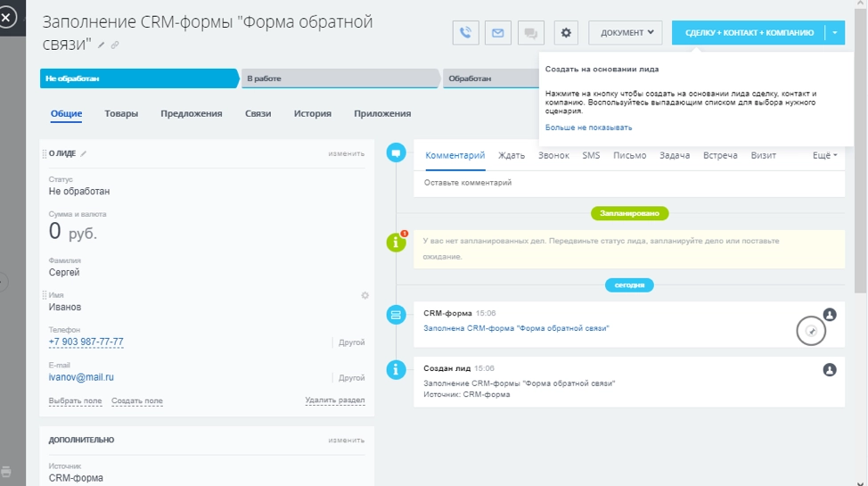Click изменить in О ЛИДЕ section
Viewport: 868px width, 486px height.
pyautogui.click(x=346, y=153)
